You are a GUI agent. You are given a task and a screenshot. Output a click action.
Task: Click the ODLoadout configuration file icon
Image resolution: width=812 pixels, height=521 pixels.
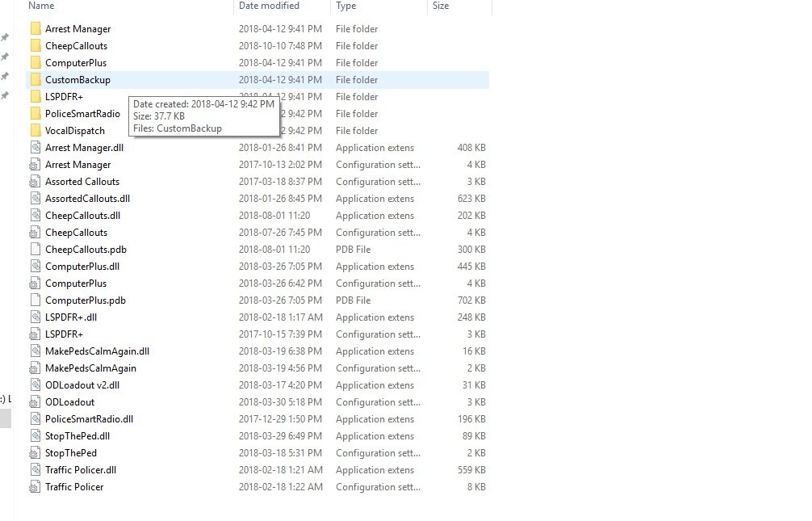pos(36,401)
